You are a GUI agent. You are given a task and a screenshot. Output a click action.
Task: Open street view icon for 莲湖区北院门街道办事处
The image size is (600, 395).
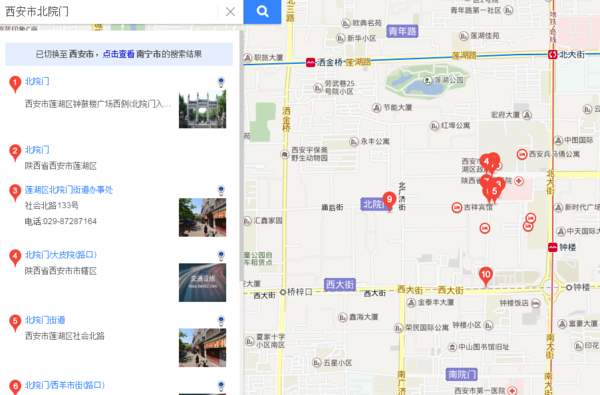click(221, 190)
